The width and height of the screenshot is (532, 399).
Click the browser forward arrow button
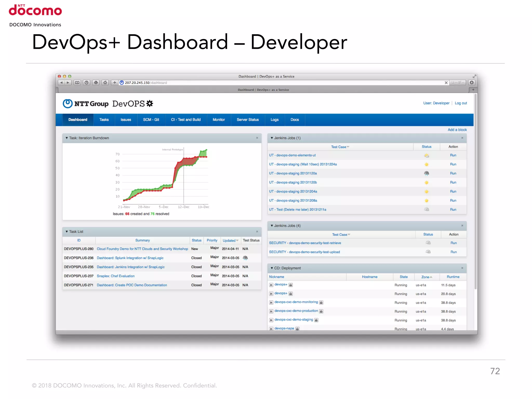point(68,83)
